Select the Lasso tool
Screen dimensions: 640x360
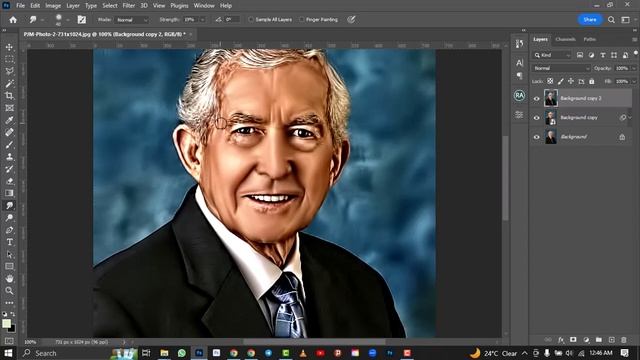coord(9,71)
